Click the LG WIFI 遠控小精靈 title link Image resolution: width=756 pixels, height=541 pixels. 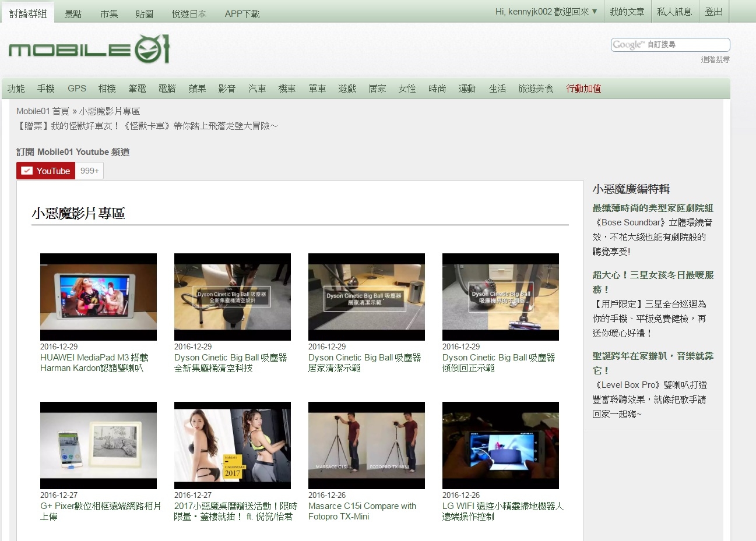click(503, 511)
